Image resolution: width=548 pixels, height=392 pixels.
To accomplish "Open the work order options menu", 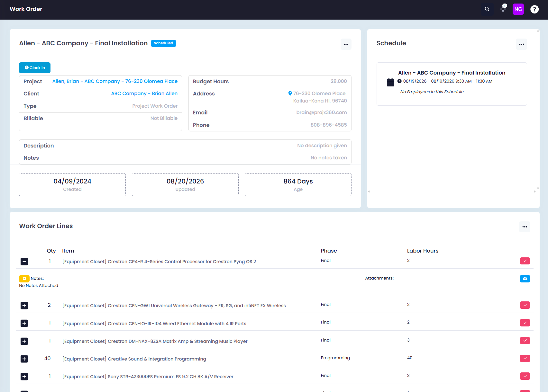I will tap(346, 44).
